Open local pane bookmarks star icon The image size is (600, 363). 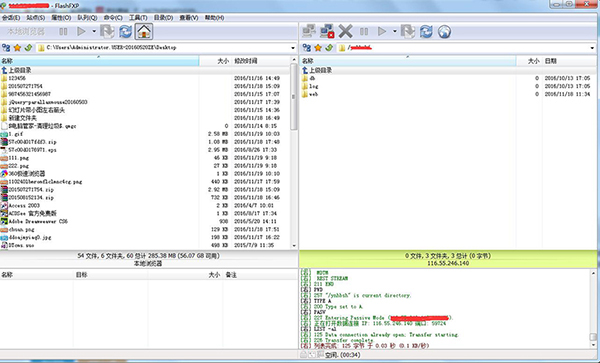[x=17, y=48]
